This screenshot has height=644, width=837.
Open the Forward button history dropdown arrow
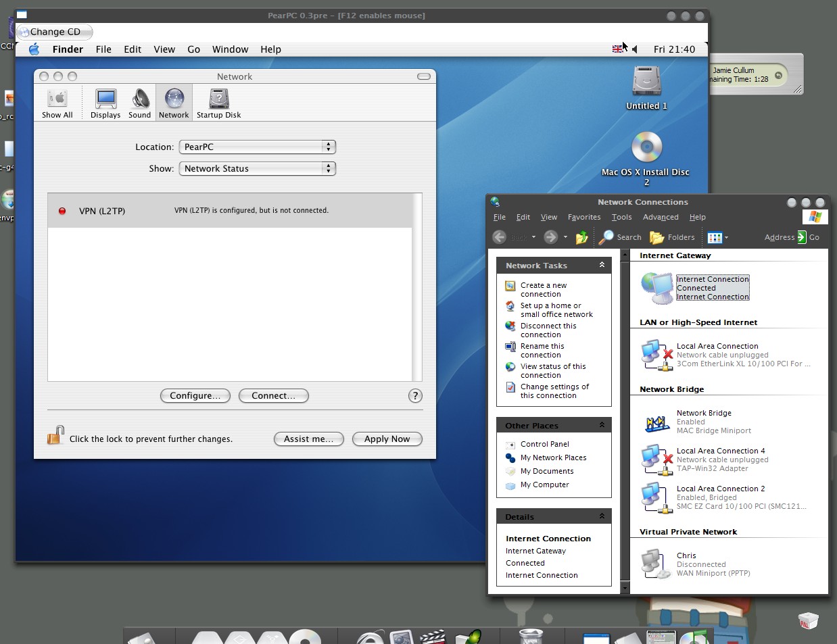(x=565, y=237)
